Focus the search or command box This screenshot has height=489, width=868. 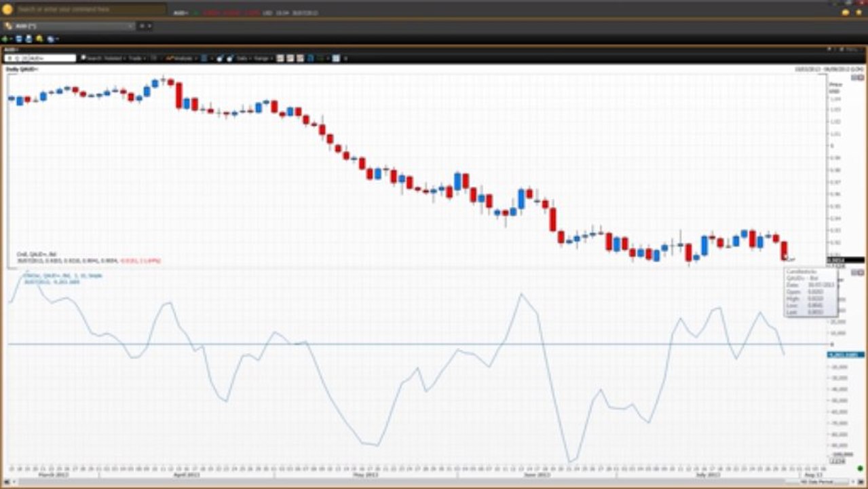[90, 10]
